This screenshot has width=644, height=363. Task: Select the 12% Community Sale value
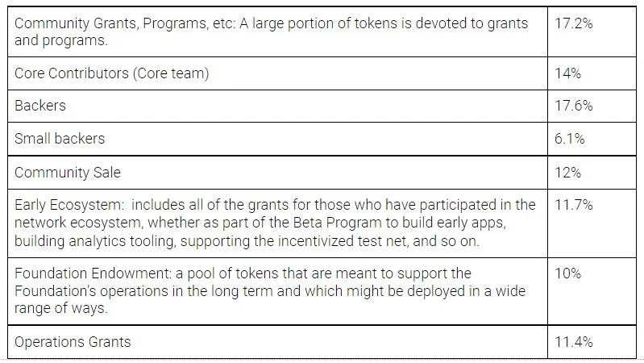[x=567, y=173]
